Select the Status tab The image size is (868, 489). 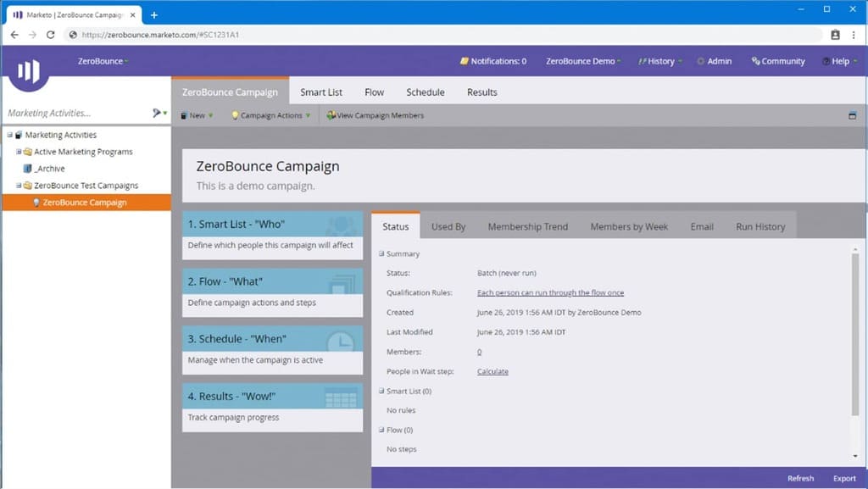(x=395, y=226)
